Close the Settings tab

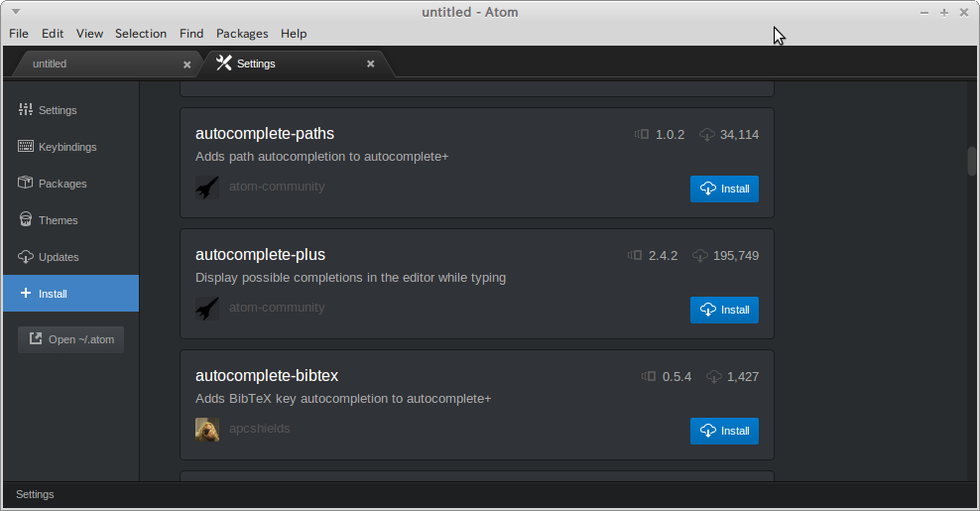click(x=371, y=64)
